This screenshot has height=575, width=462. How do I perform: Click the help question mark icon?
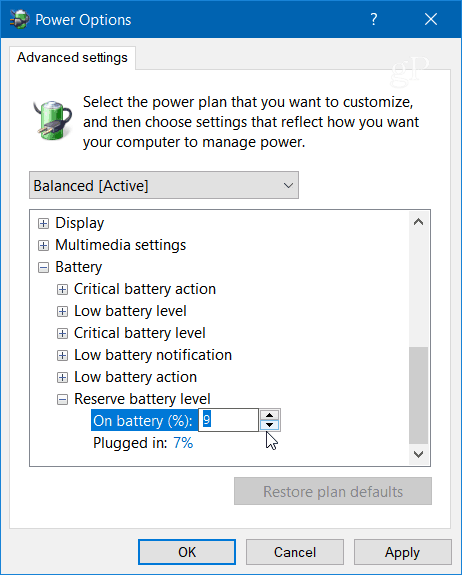(x=373, y=19)
